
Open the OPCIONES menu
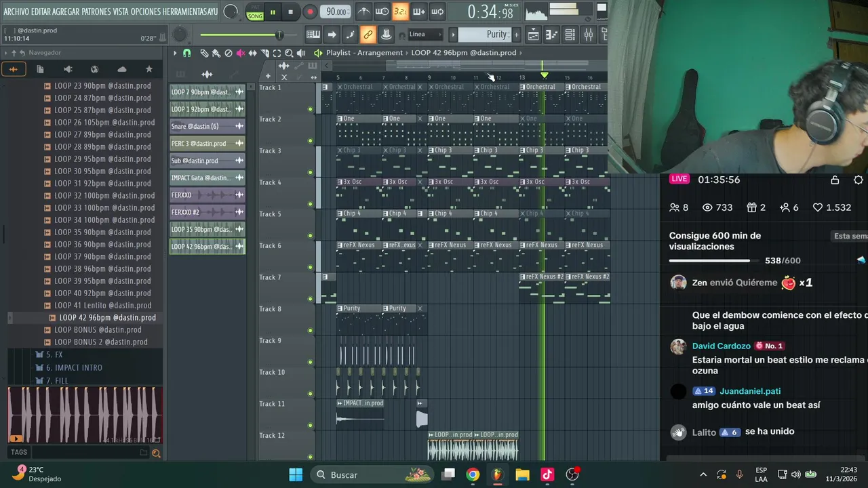[146, 12]
